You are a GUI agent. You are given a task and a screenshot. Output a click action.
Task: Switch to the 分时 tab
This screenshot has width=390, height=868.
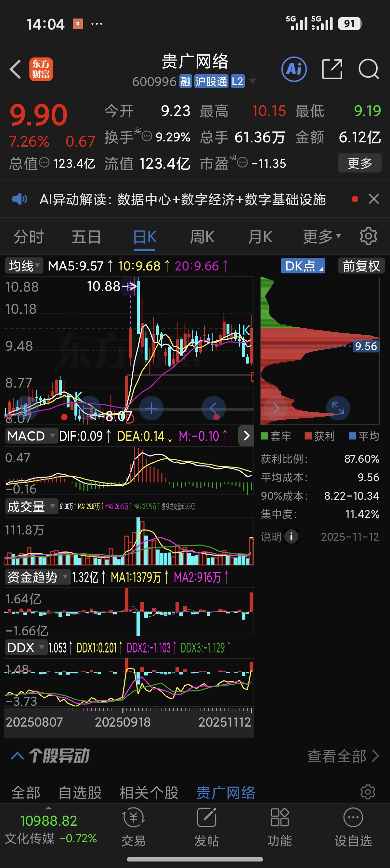(29, 237)
